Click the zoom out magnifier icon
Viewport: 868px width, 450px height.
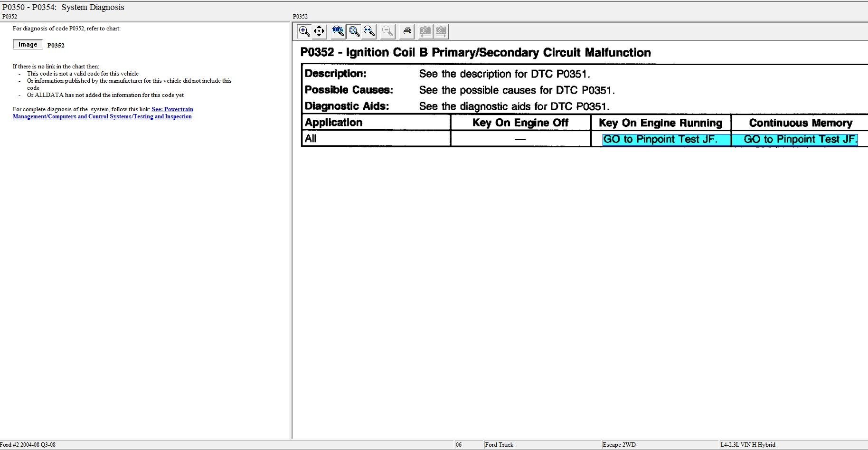pos(388,31)
